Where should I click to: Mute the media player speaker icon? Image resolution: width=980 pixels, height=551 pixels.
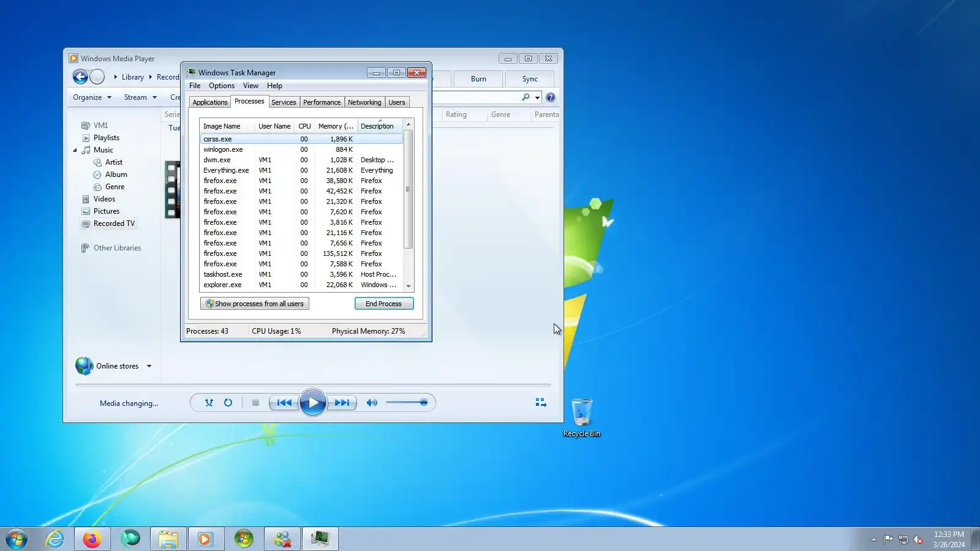pos(372,403)
